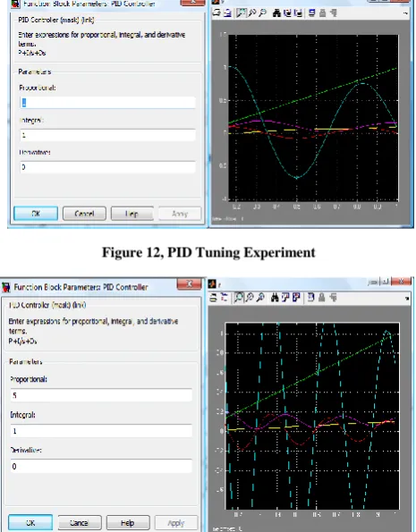Click Cancel in upper PID Controller dialog
Screen dimensions: 416x532
click(84, 214)
